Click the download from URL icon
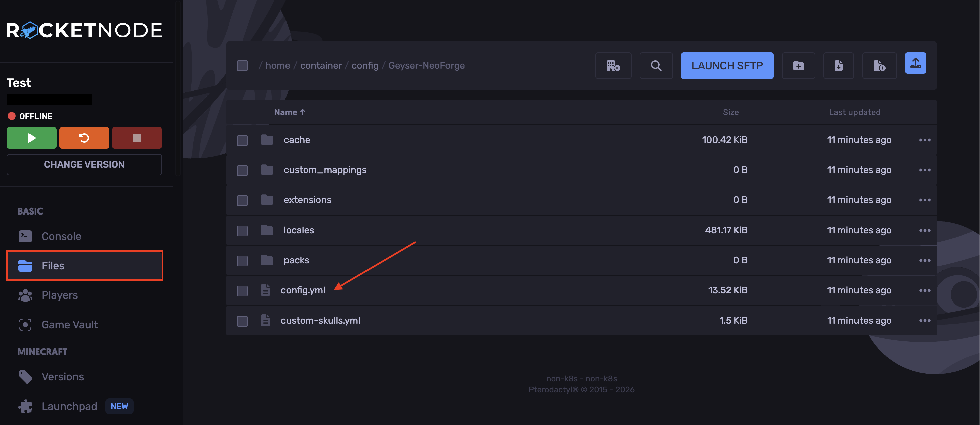 (838, 66)
